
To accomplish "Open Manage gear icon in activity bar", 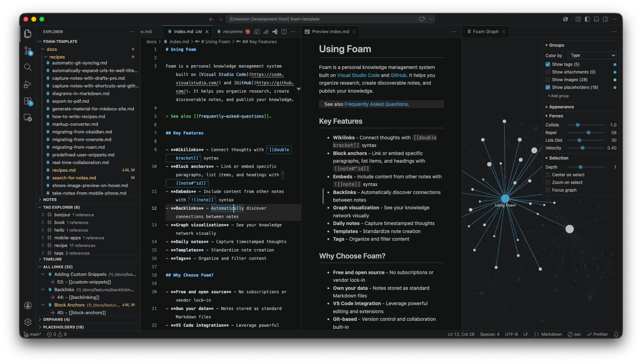I will point(28,322).
